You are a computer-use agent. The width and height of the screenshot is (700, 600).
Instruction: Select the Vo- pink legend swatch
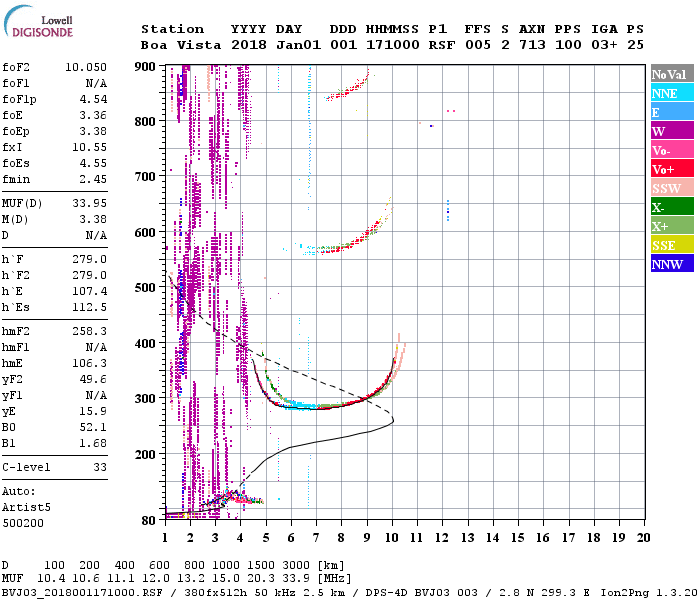672,150
